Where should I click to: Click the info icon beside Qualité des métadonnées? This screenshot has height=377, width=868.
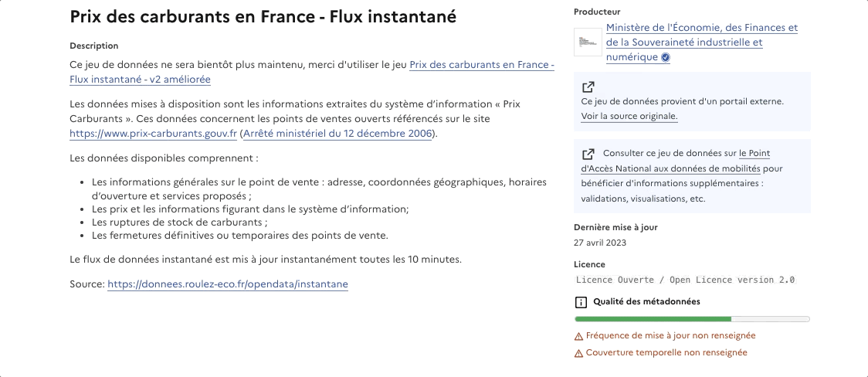pos(581,302)
